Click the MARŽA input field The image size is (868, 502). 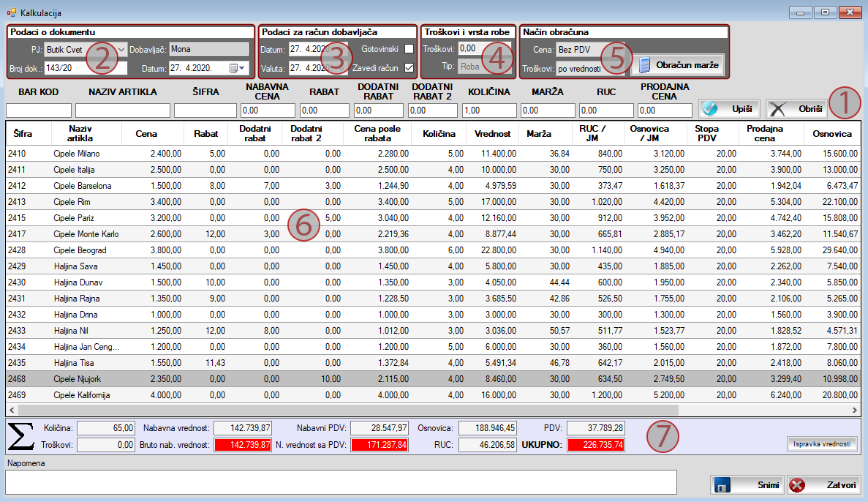pos(548,110)
